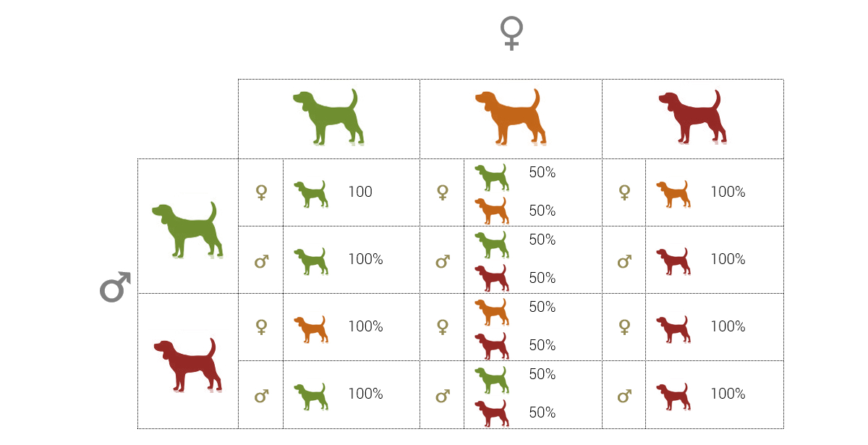
Task: Click the large dark red father dog
Action: tap(187, 364)
